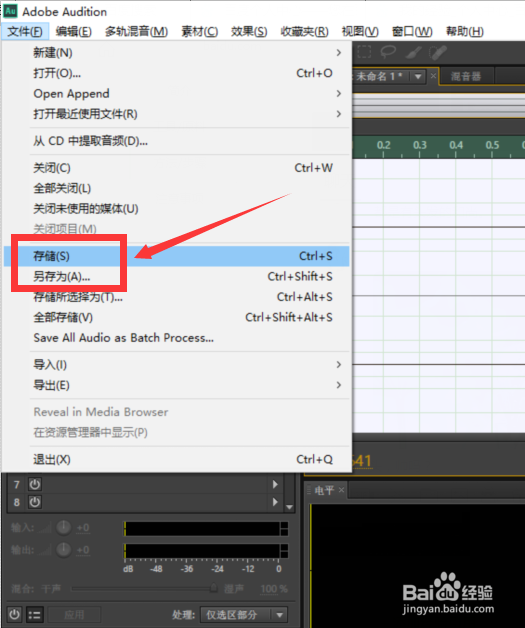Open the 多轨混音(M) menu
The width and height of the screenshot is (525, 628).
136,31
